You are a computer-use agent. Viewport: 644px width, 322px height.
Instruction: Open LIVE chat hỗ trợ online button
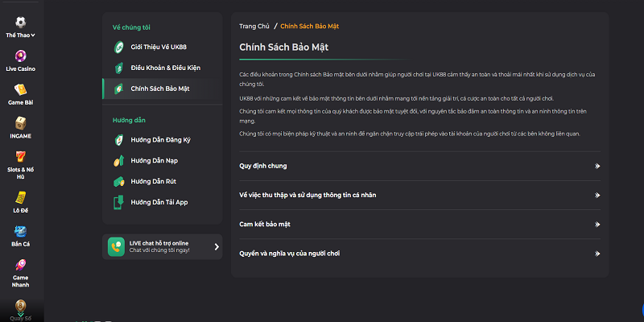(x=163, y=246)
